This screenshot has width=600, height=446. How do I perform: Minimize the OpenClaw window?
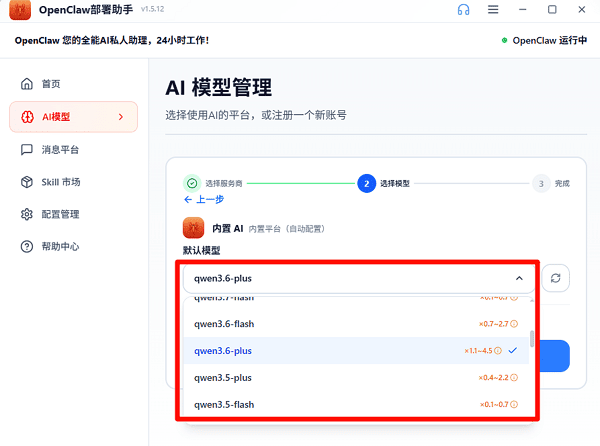tap(523, 10)
